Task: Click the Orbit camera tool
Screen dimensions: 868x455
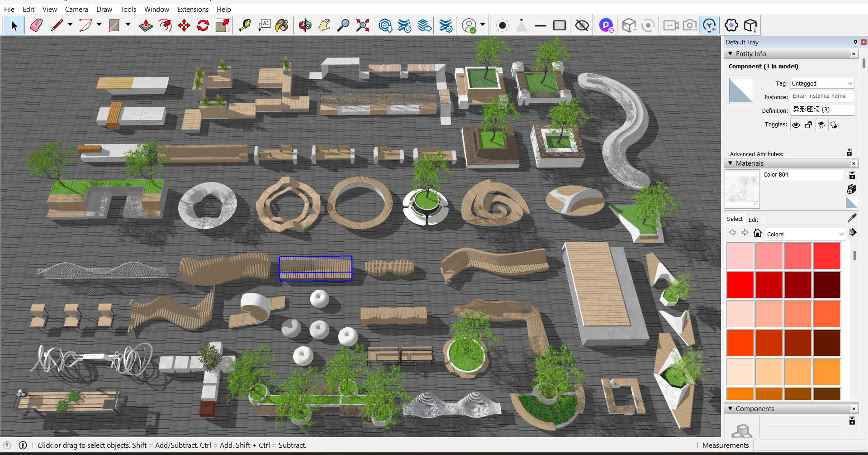Action: pos(305,25)
